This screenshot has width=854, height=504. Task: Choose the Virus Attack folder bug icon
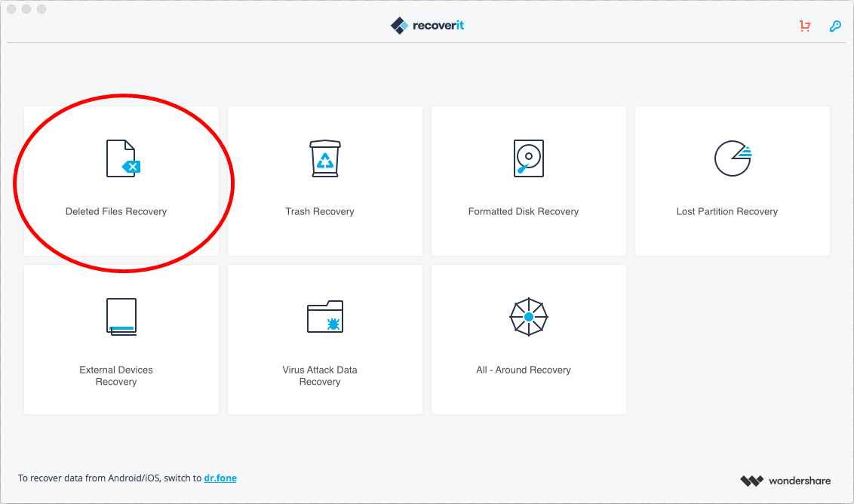coord(325,317)
